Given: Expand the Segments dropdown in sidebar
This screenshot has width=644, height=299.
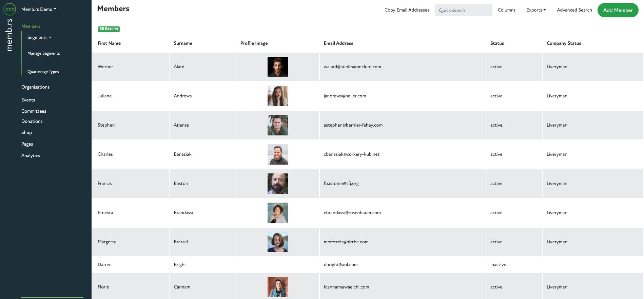Looking at the screenshot, I should (39, 37).
